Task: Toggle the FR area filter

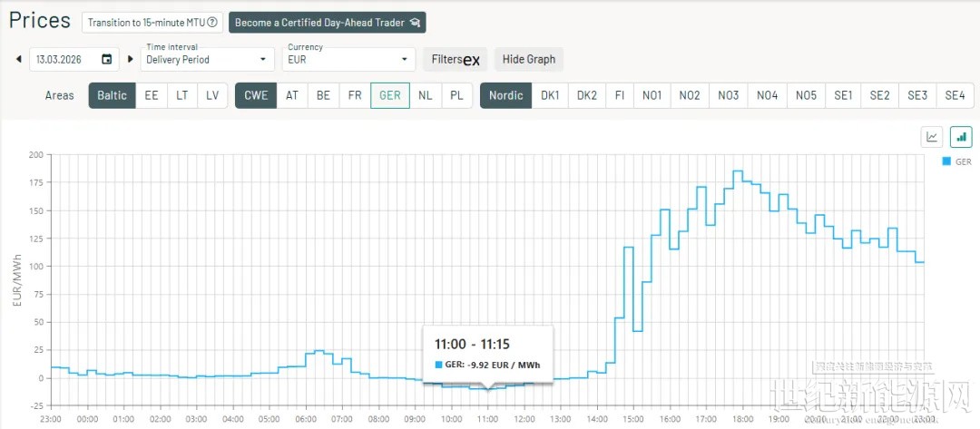Action: pos(354,95)
